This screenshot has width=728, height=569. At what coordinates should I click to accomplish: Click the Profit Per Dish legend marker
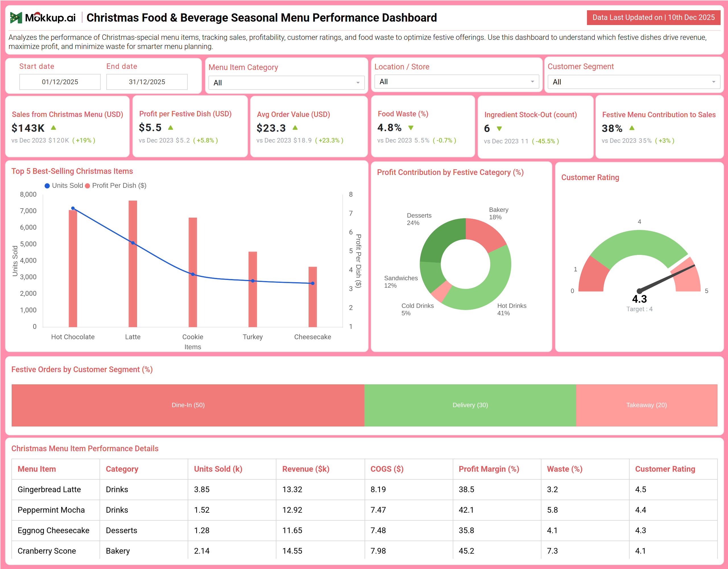point(87,186)
